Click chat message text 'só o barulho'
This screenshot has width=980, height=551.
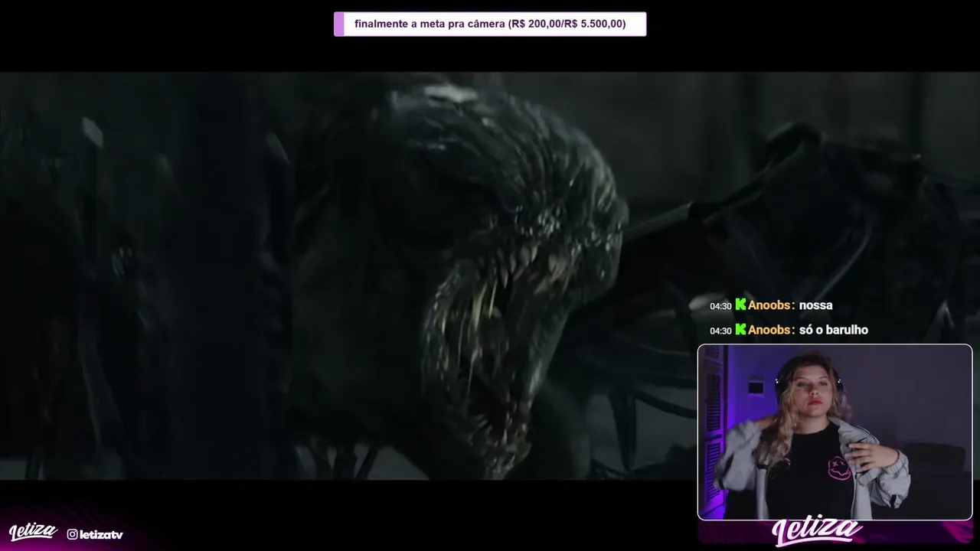833,330
